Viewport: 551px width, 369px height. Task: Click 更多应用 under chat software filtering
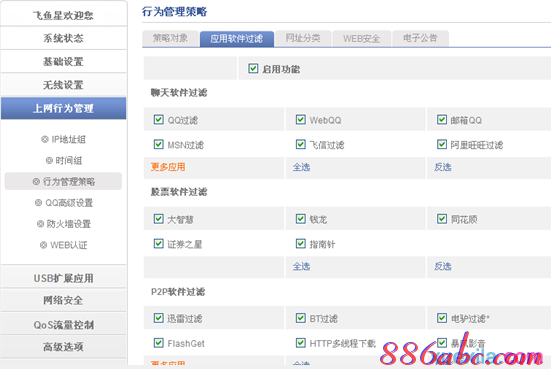coord(168,167)
